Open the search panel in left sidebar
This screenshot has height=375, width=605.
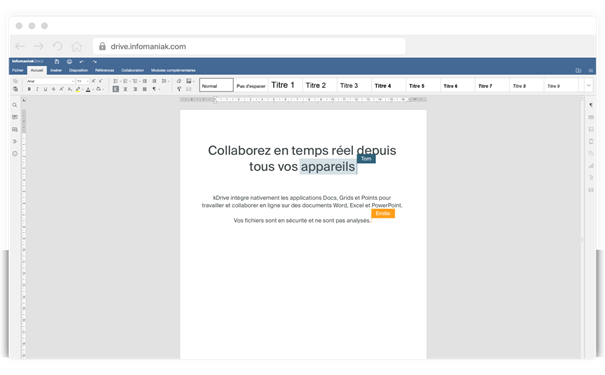[15, 105]
